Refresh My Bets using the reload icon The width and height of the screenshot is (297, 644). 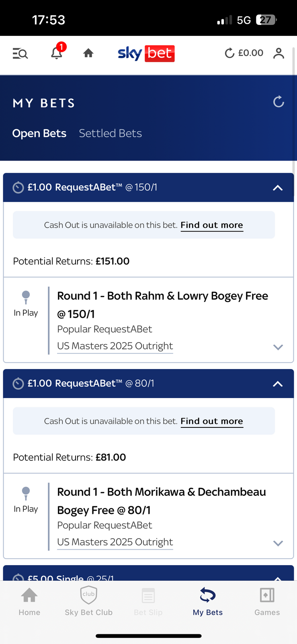pyautogui.click(x=279, y=102)
